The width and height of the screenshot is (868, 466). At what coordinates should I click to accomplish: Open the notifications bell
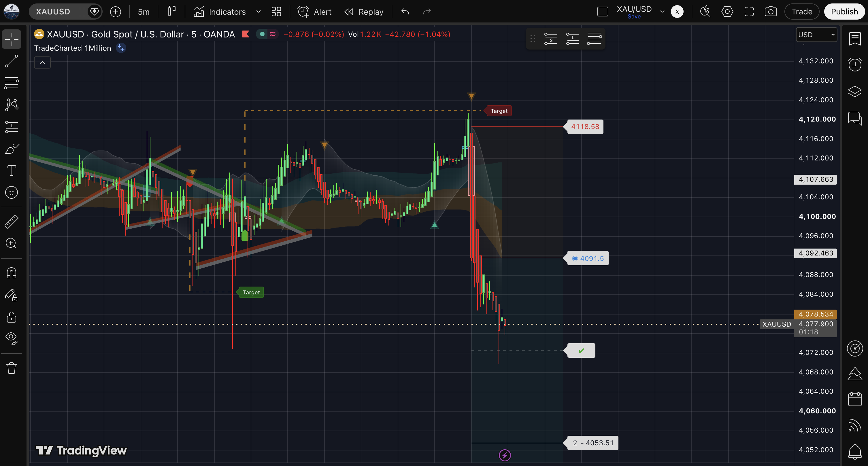[x=855, y=452]
